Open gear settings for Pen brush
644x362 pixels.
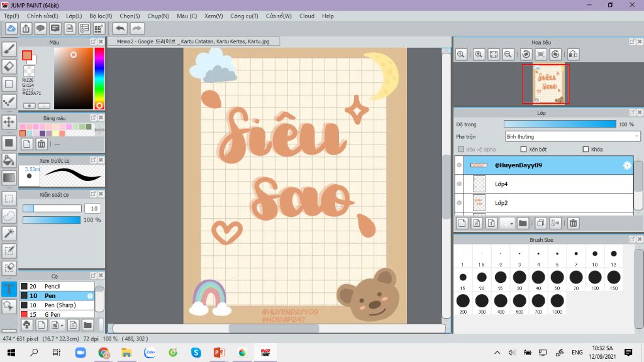point(90,295)
